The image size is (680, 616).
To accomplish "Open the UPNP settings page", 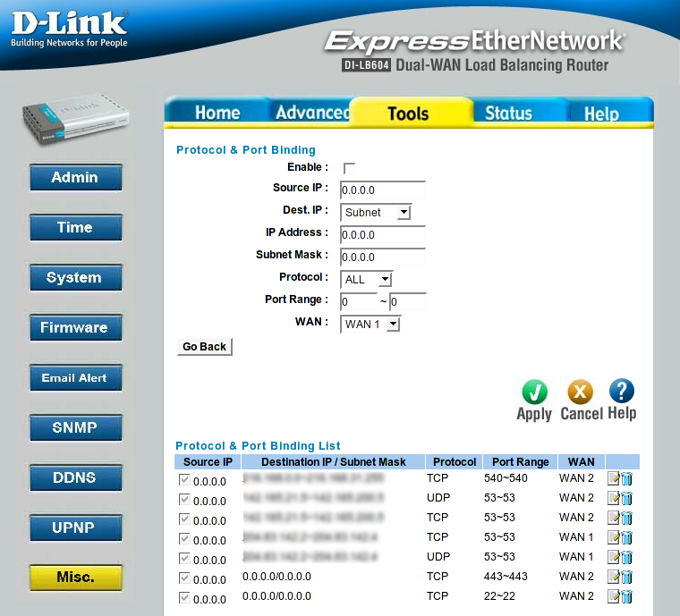I will 75,527.
